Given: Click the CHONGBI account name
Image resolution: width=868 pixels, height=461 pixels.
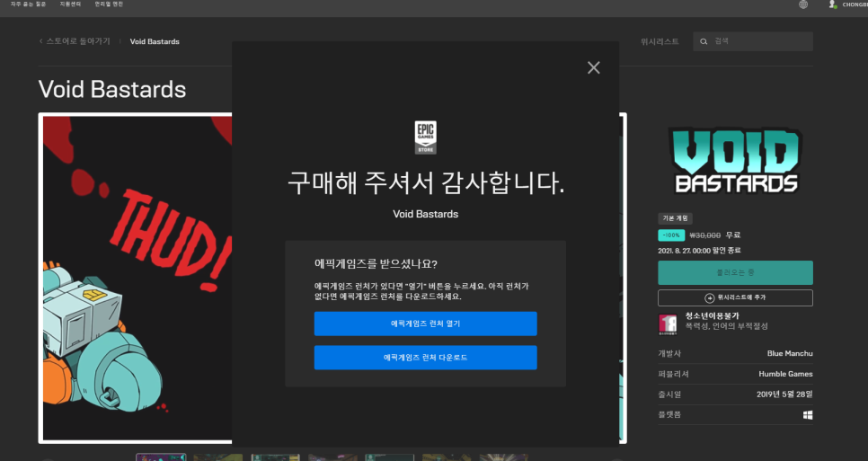Looking at the screenshot, I should [855, 4].
